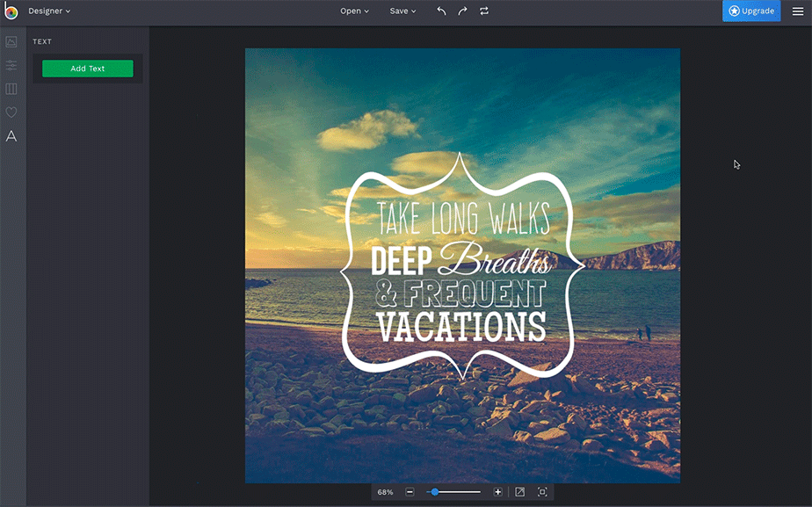
Task: Click the resize canvas icon
Action: click(x=520, y=492)
